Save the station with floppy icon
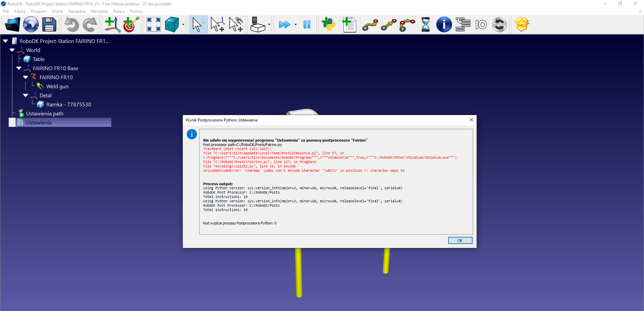 [x=49, y=24]
